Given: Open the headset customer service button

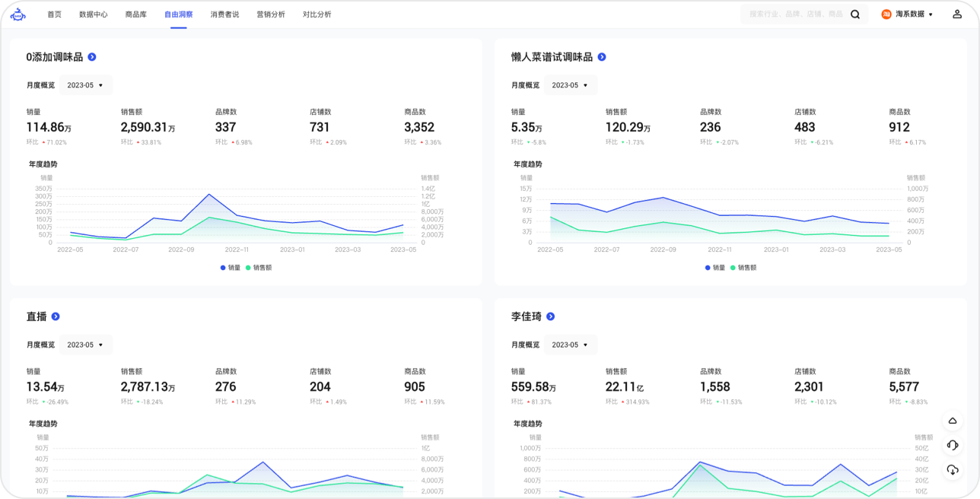Looking at the screenshot, I should pos(953,445).
